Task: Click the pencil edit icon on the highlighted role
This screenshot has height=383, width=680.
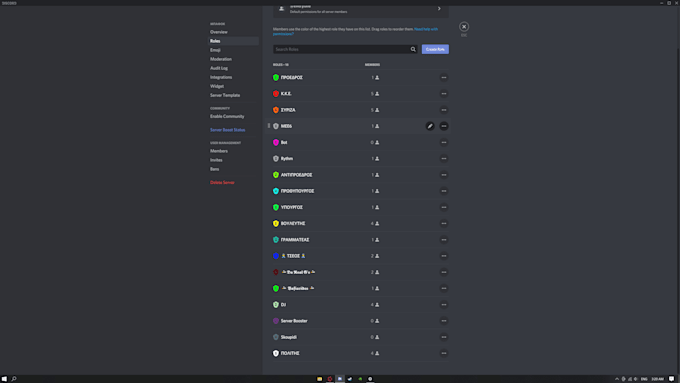Action: pos(430,126)
